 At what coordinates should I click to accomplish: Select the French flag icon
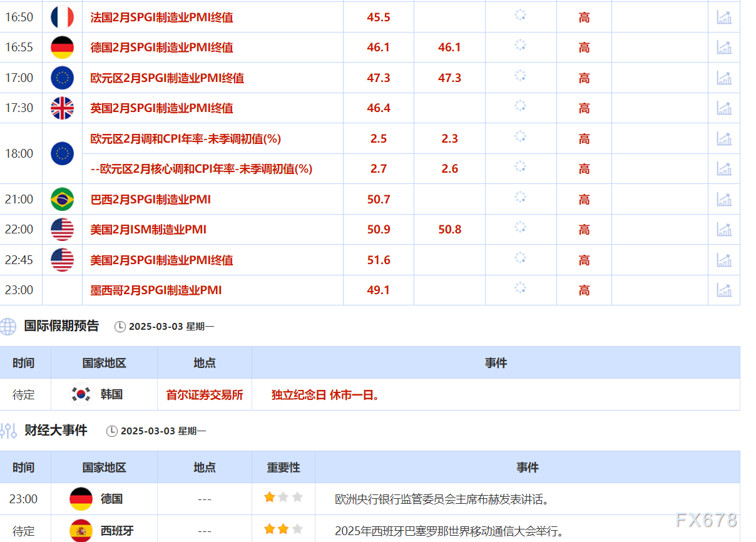point(62,17)
